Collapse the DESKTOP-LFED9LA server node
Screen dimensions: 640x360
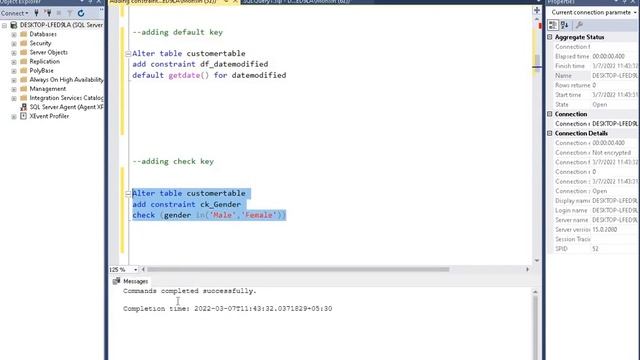pos(4,25)
